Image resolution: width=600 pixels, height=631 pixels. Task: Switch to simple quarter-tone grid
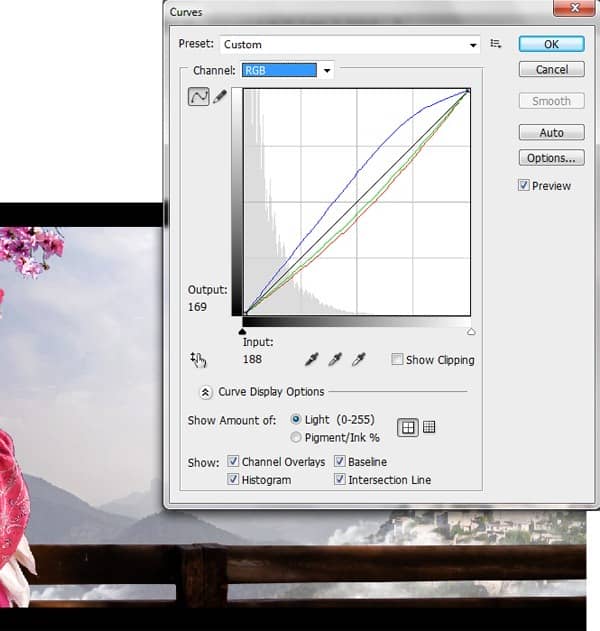(x=408, y=427)
